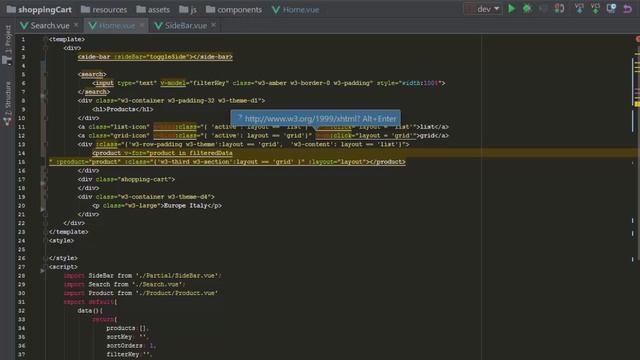The image size is (640, 360).
Task: Switch to the Search.vue editor tab
Action: click(x=50, y=26)
